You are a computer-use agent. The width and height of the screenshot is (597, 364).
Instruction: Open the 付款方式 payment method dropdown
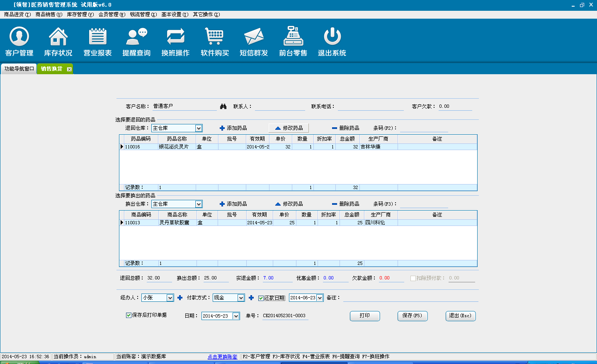[241, 298]
